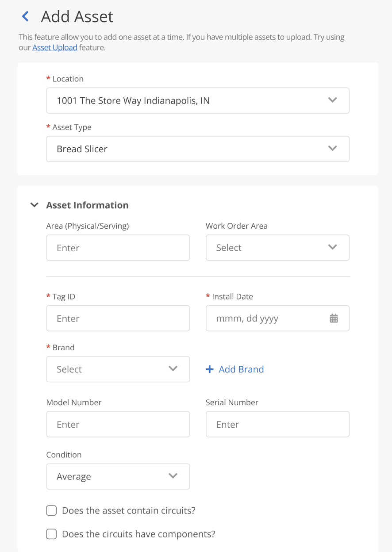Open the Install Date calendar picker icon
The image size is (392, 552).
click(x=334, y=318)
